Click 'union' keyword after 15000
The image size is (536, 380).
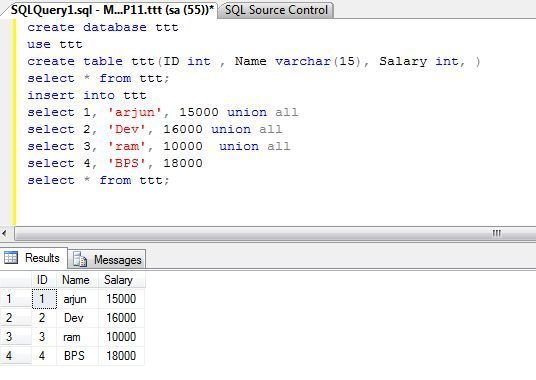[247, 112]
